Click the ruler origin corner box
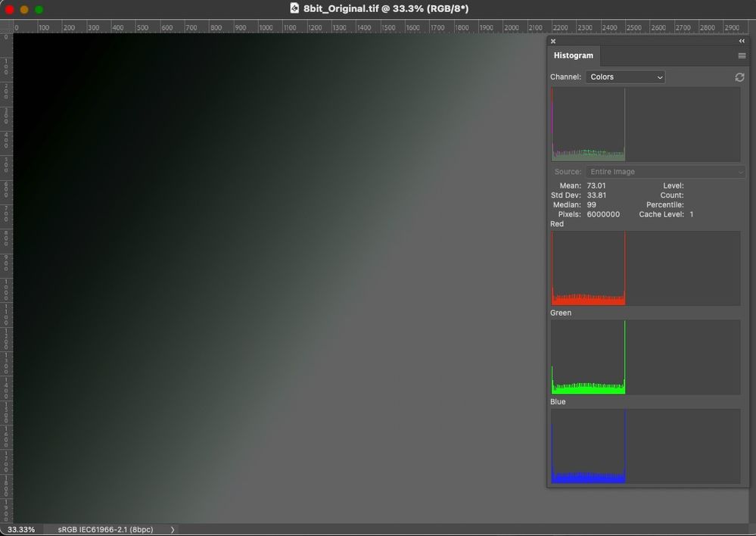Image resolution: width=756 pixels, height=536 pixels. click(6, 26)
